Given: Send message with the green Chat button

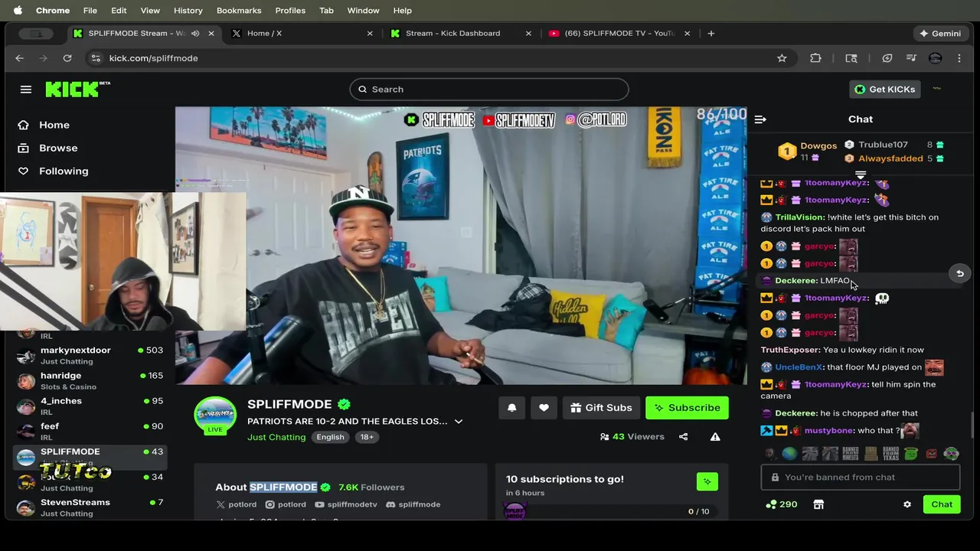Looking at the screenshot, I should point(942,504).
